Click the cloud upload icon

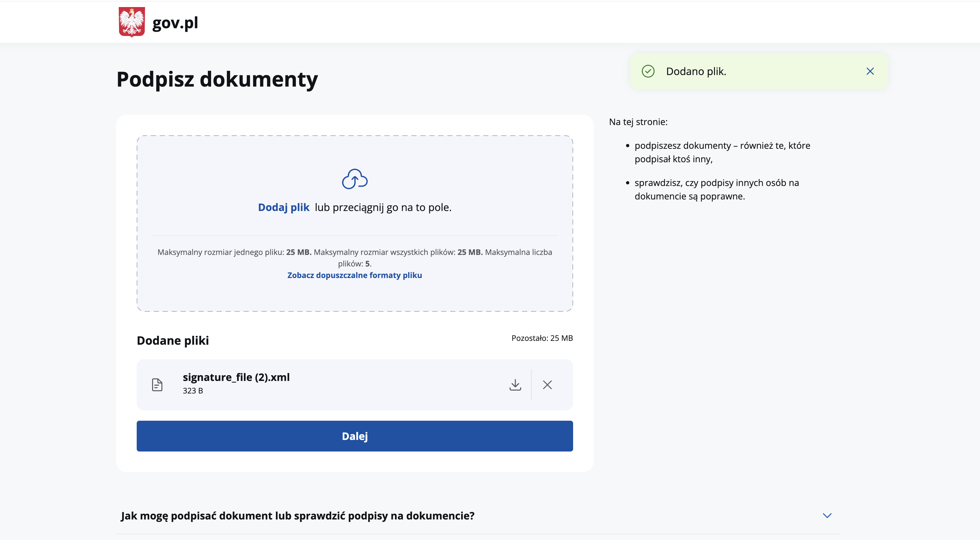click(x=354, y=179)
